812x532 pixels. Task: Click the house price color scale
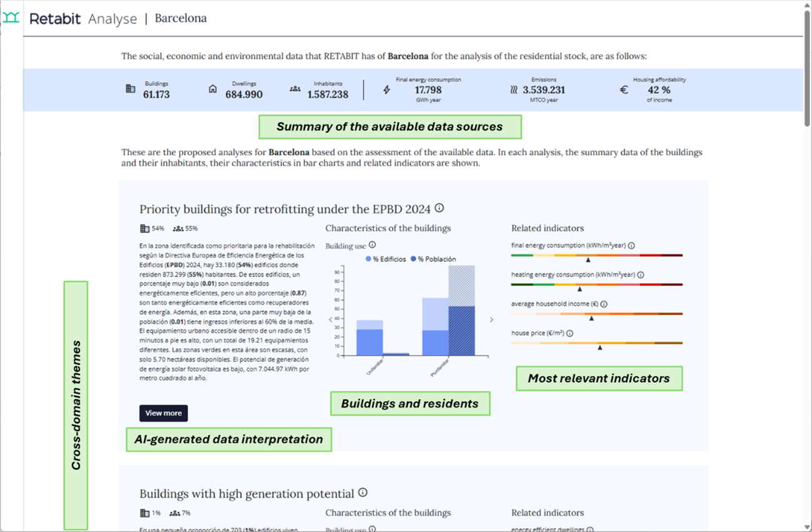pos(596,343)
